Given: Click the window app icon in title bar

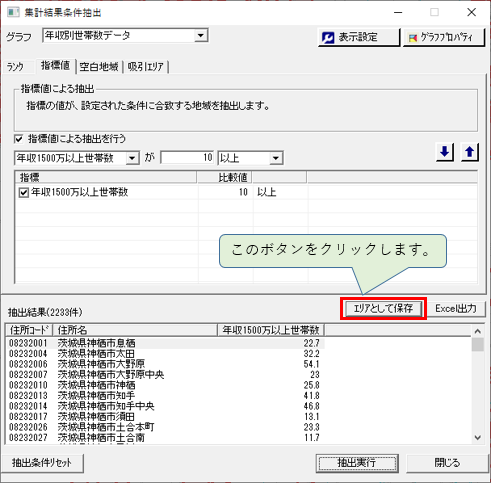Looking at the screenshot, I should pyautogui.click(x=13, y=12).
